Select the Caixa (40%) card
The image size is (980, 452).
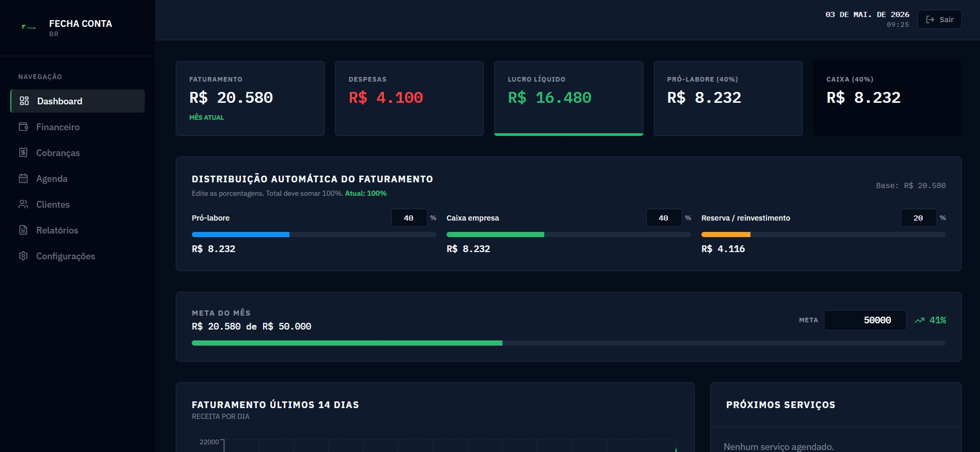pos(887,98)
